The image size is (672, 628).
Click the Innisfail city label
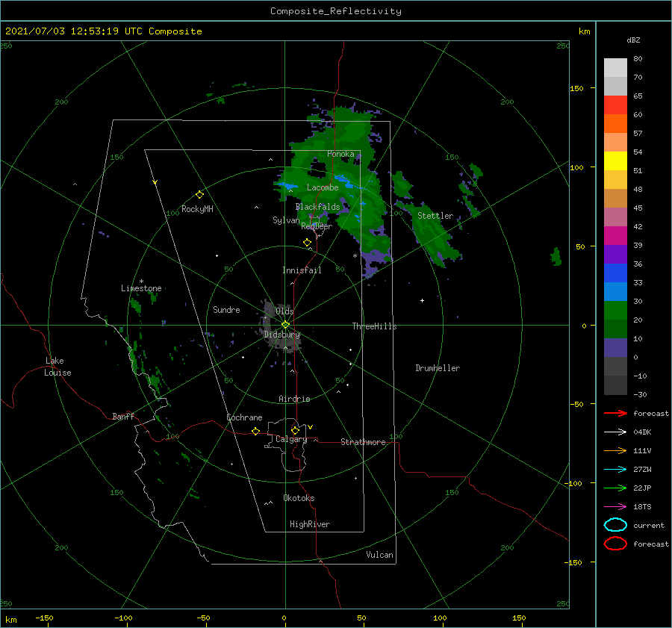[x=302, y=270]
